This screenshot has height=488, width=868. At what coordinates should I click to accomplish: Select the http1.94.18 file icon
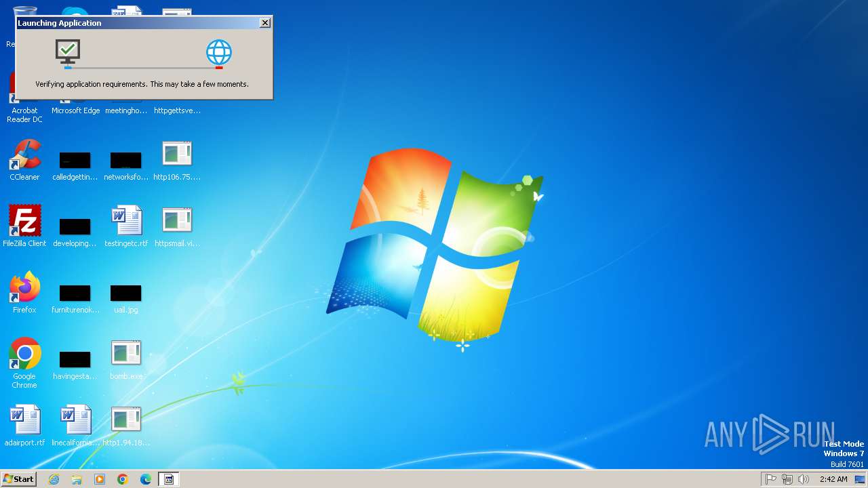[126, 426]
